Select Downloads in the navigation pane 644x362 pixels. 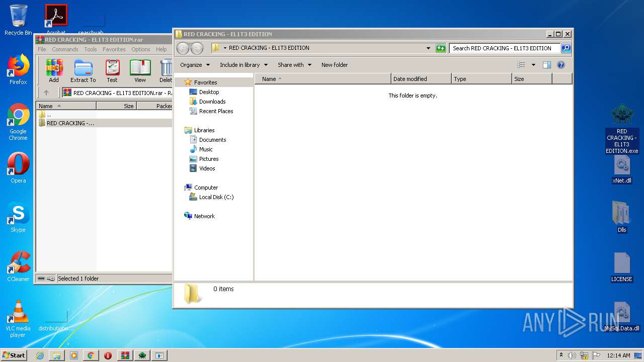(x=212, y=101)
